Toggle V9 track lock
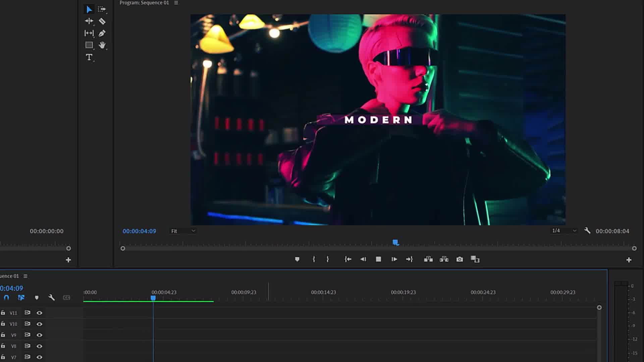 [x=3, y=335]
